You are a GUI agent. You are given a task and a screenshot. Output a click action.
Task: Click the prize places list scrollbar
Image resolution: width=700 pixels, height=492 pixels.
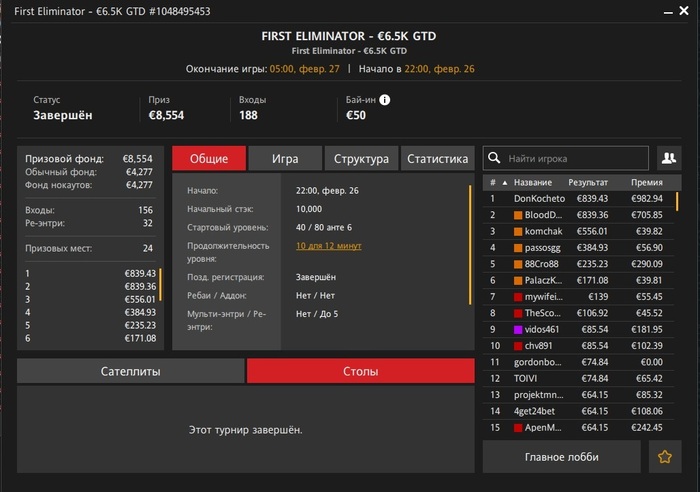[x=160, y=284]
